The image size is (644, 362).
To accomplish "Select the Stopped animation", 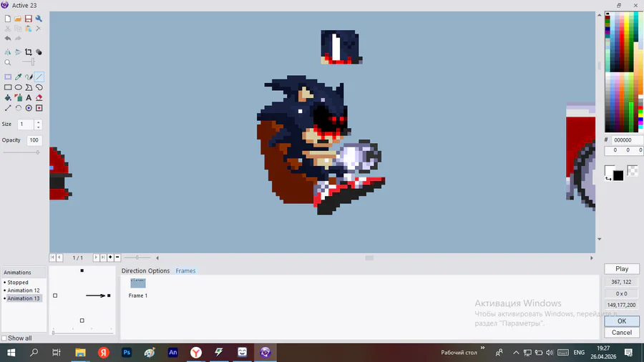I will (18, 283).
